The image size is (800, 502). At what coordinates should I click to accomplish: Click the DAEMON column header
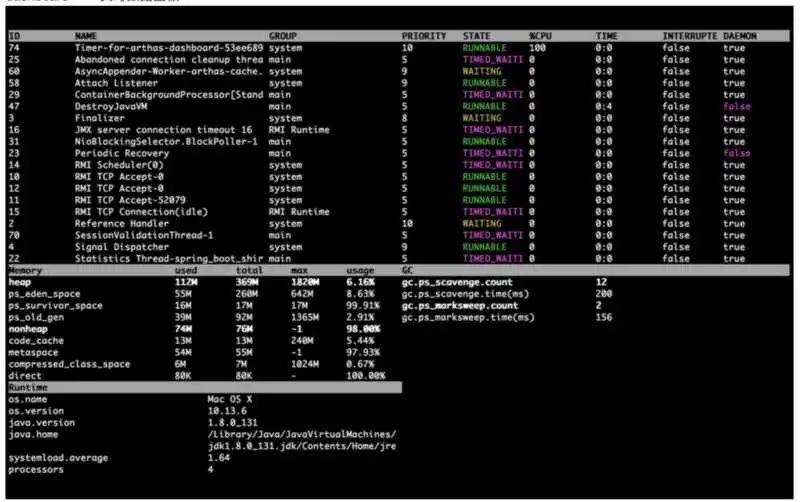point(740,36)
